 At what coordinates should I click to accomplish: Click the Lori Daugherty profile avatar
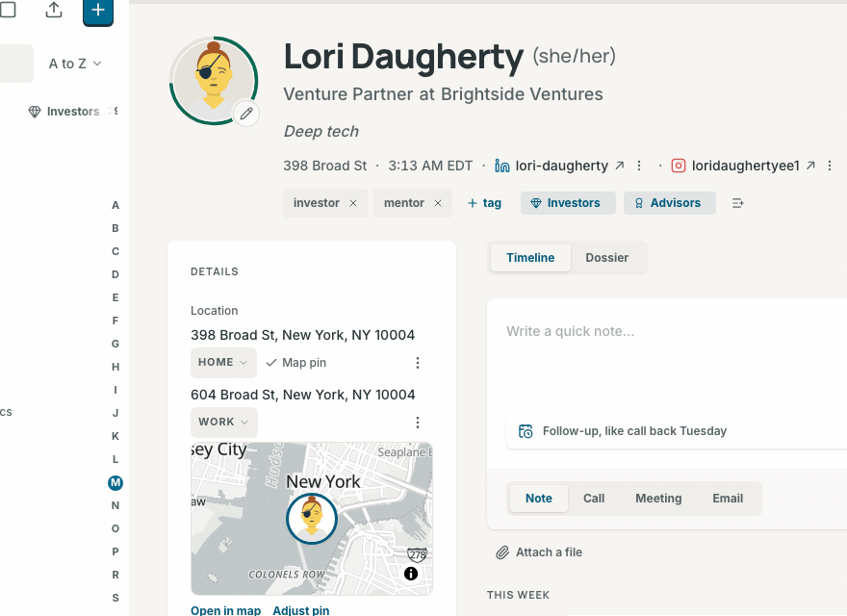(214, 81)
